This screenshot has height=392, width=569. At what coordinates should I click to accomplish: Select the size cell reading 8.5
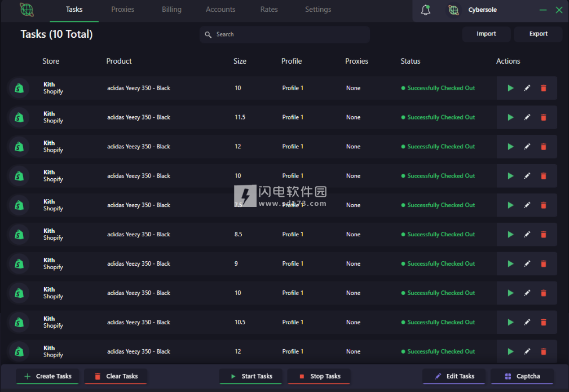click(238, 235)
